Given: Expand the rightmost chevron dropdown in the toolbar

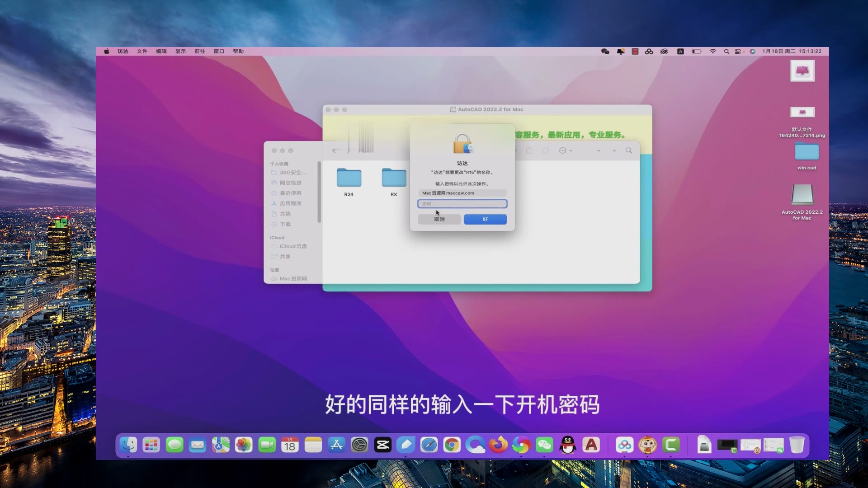Looking at the screenshot, I should tap(613, 150).
